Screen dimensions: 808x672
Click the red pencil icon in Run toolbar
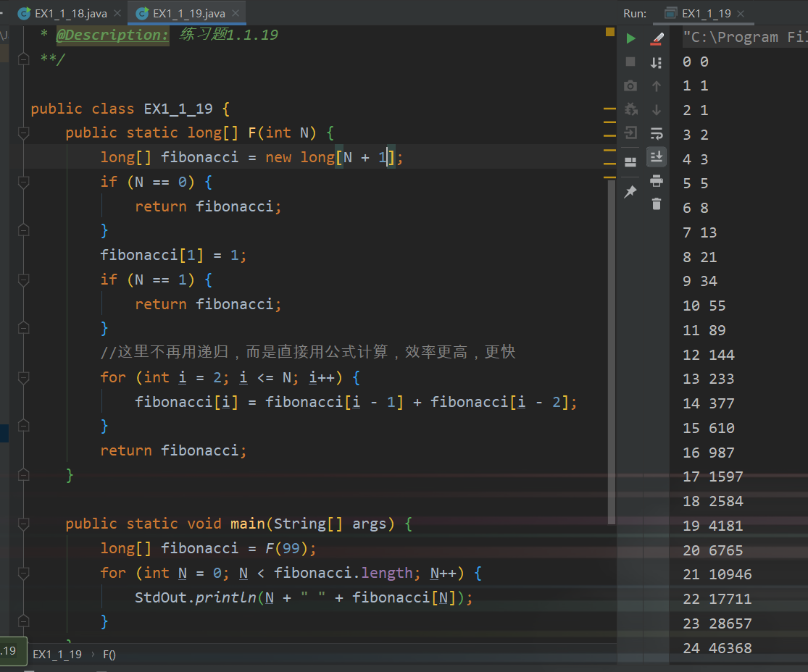pos(657,38)
